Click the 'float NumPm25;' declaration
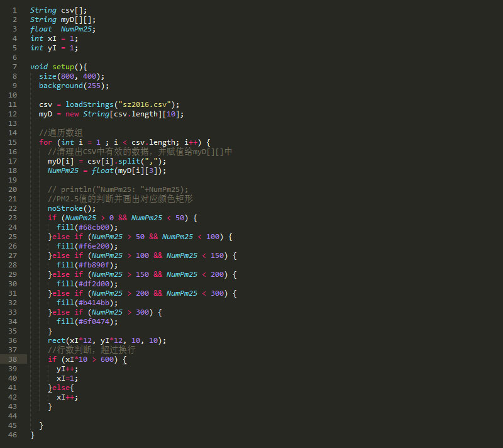The image size is (503, 448). (63, 29)
